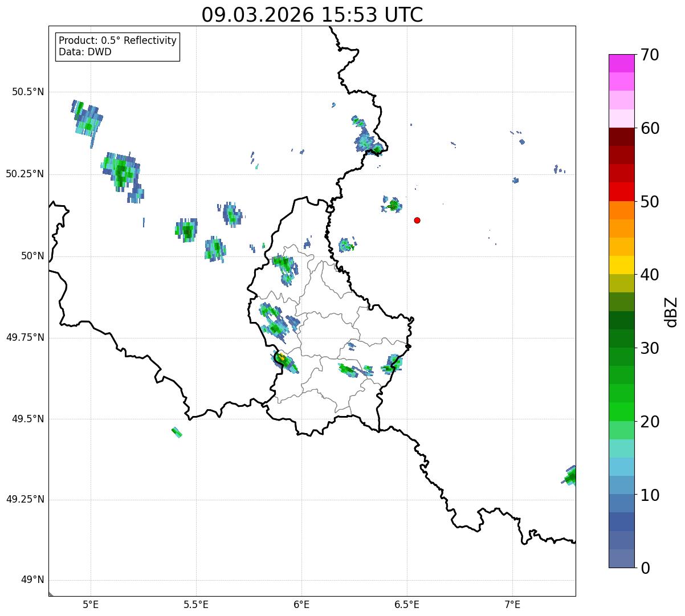Screen dimensions: 685x616
Task: Click the 6°E longitude axis label
Action: [301, 604]
